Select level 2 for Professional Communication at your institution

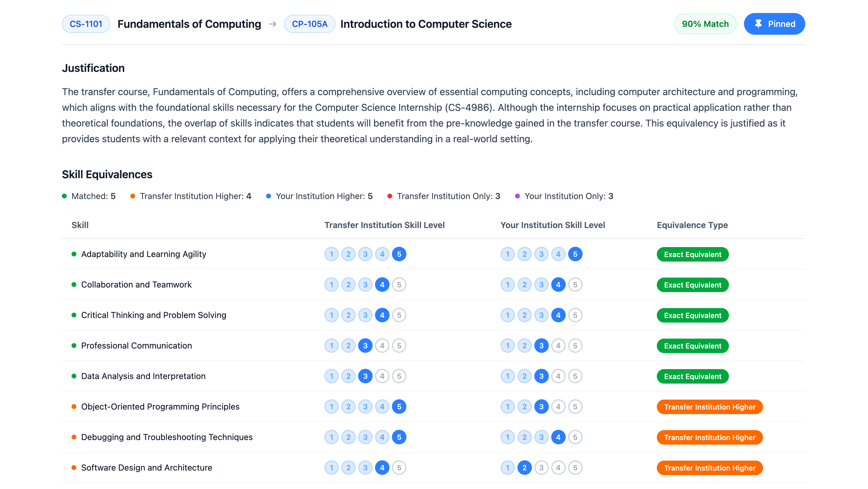coord(524,346)
